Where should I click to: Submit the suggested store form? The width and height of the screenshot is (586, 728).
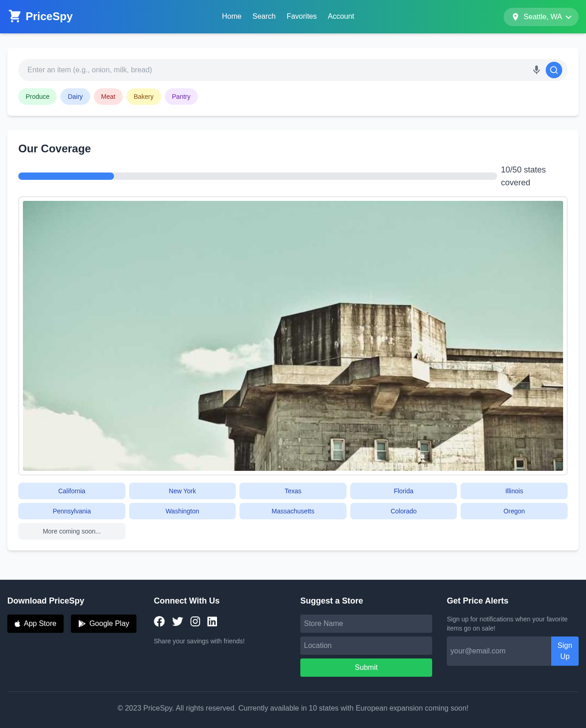pyautogui.click(x=366, y=668)
